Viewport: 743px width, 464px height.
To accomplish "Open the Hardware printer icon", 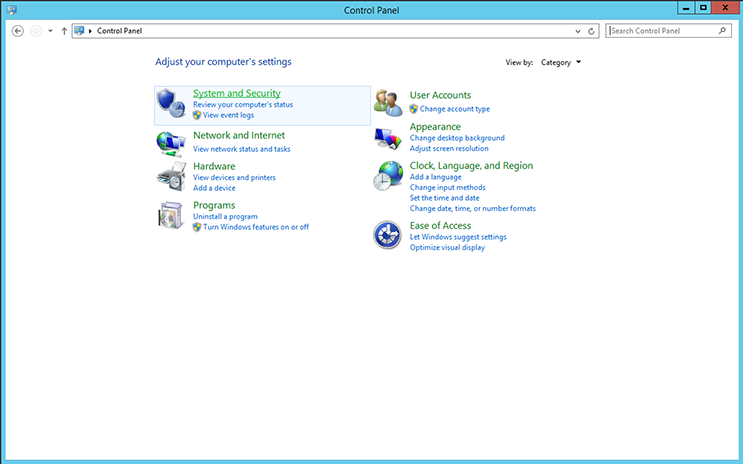I will tap(172, 176).
